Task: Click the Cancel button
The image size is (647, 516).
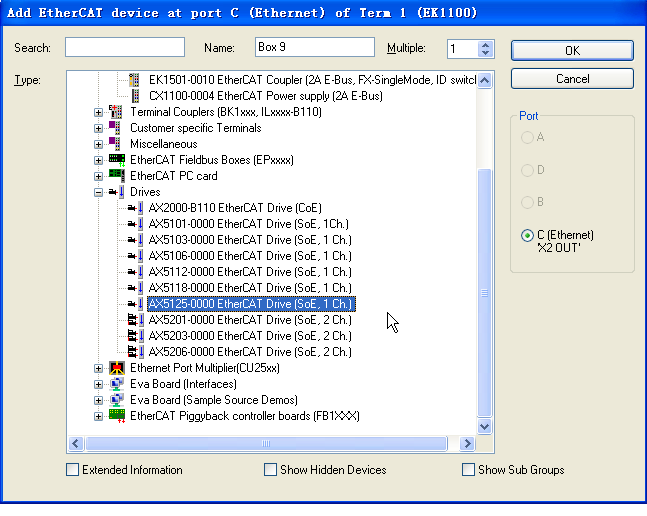Action: (x=572, y=79)
